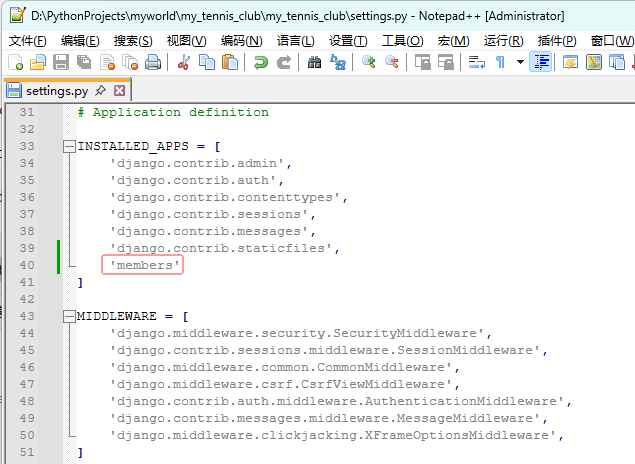Zoom in using the magnifier plus icon

(x=369, y=63)
